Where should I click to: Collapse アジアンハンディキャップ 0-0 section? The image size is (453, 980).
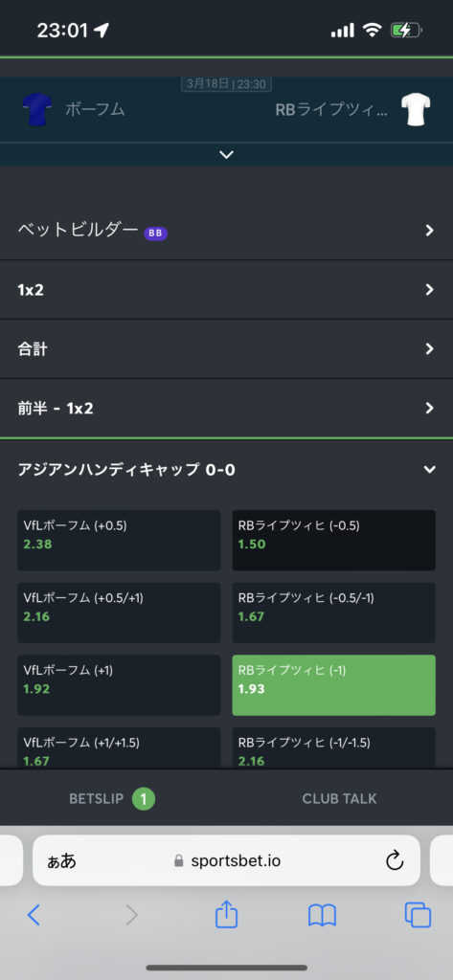point(226,469)
